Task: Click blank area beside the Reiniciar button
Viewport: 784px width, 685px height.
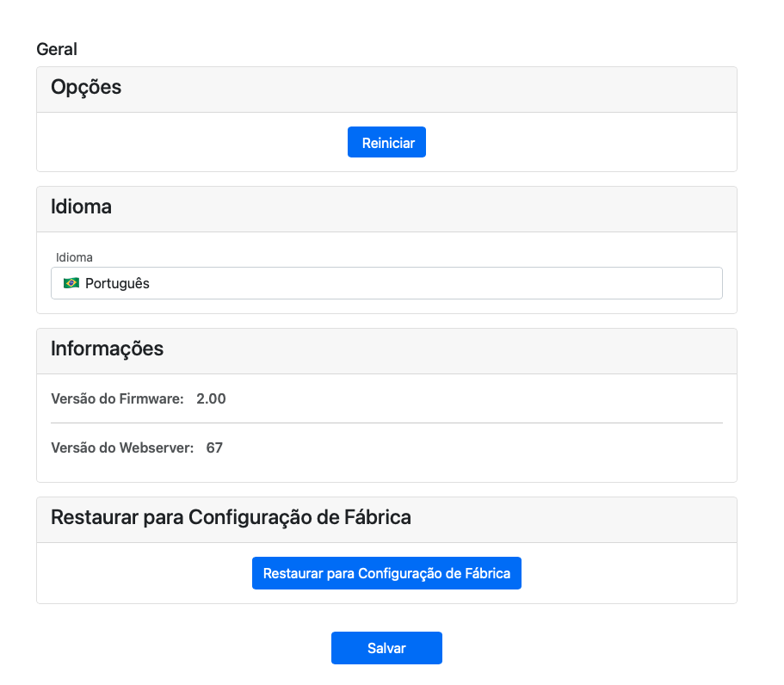Action: click(559, 143)
